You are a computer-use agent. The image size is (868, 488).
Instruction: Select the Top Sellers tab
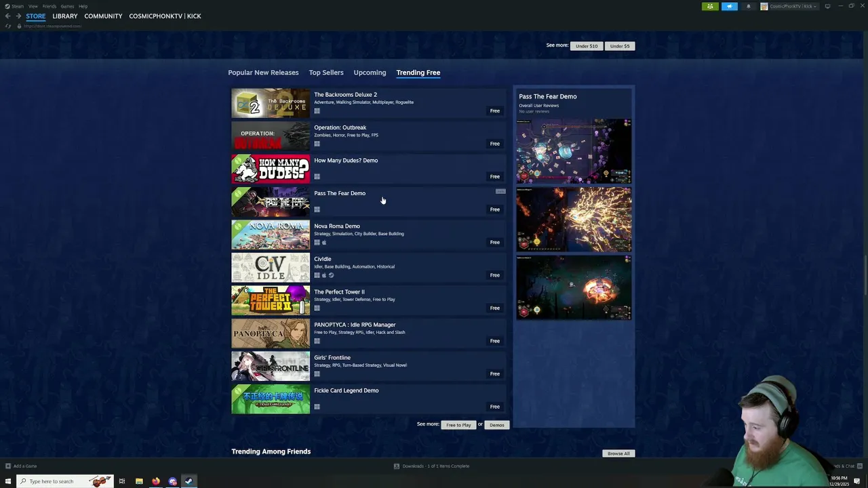click(326, 73)
